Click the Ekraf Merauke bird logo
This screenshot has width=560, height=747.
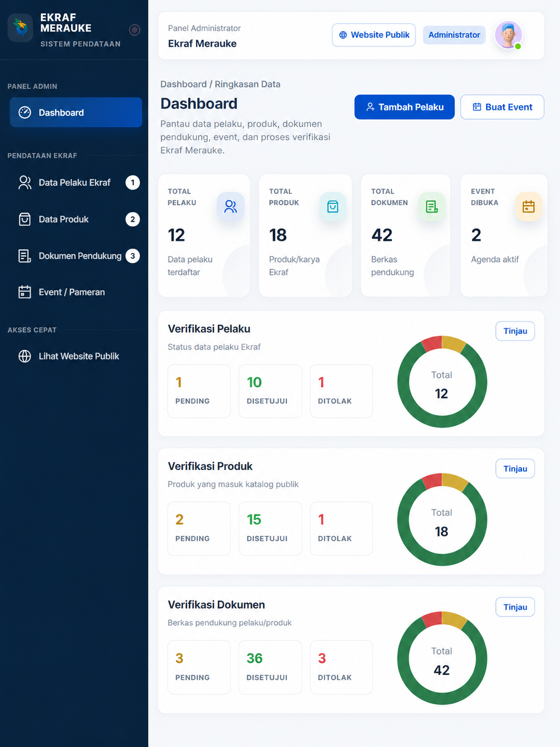click(21, 27)
